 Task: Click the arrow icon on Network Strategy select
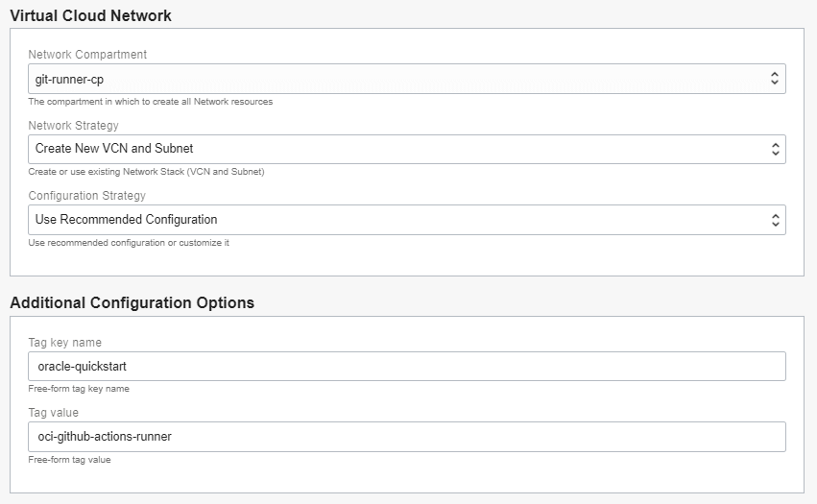tap(775, 149)
